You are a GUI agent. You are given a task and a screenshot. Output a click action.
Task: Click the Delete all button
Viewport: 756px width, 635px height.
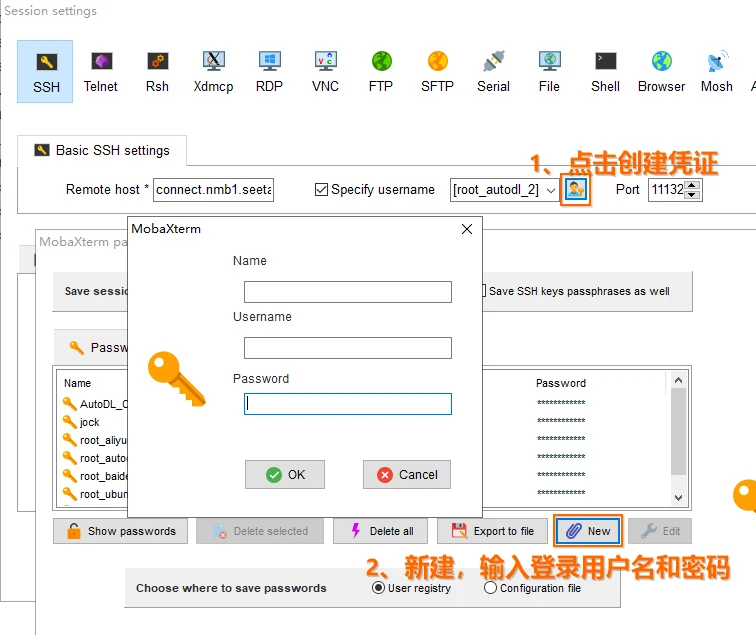(380, 531)
